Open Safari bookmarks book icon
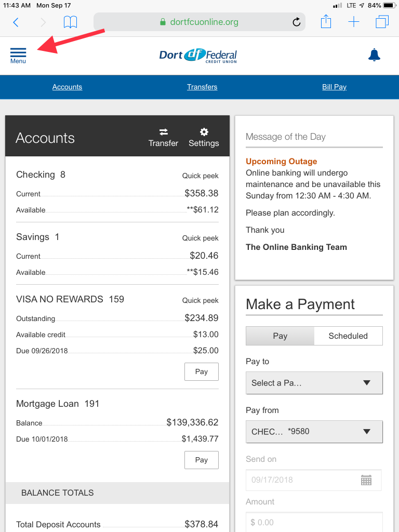 70,22
